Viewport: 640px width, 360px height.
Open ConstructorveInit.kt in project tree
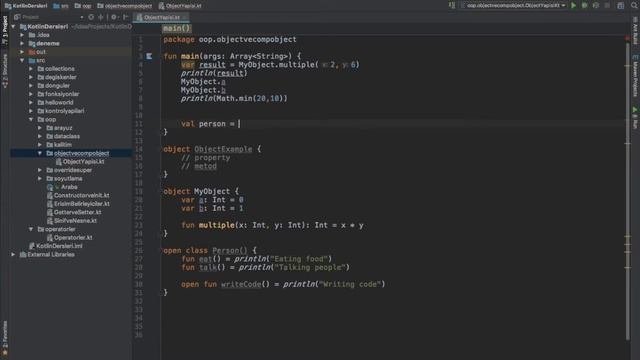click(81, 196)
